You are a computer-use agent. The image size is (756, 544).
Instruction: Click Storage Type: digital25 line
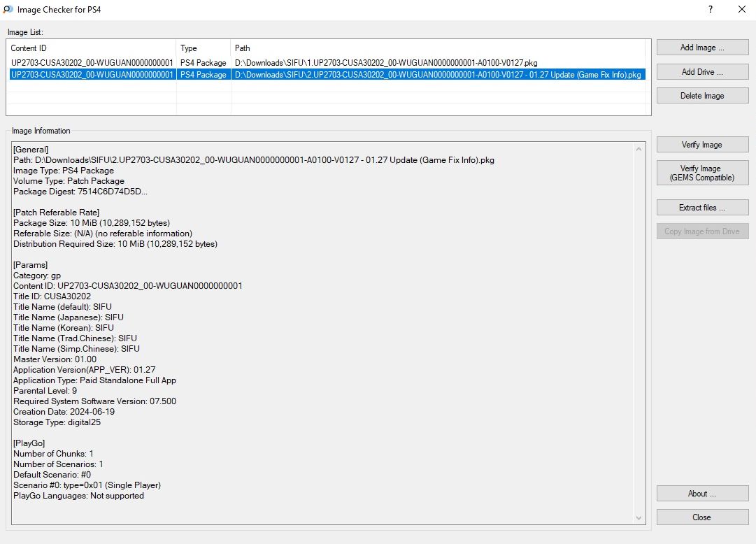pos(57,422)
